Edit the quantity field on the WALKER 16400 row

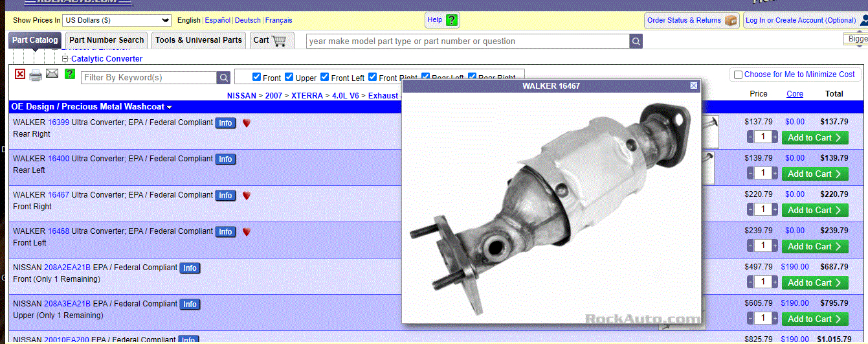click(762, 174)
